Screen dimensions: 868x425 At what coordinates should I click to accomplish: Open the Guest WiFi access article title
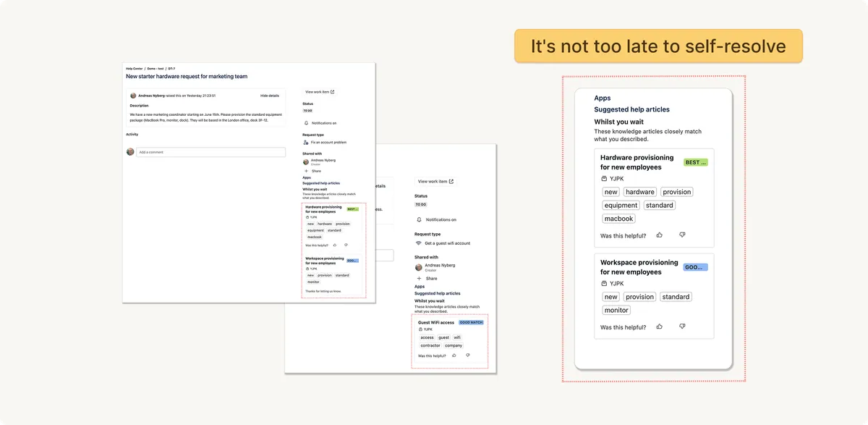(436, 322)
